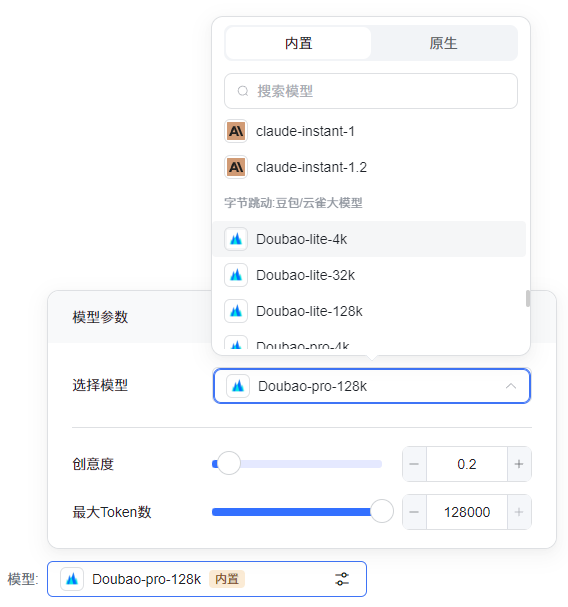Viewport: 568px width, 607px height.
Task: Adjust the 创意度 slider handle
Action: [228, 463]
